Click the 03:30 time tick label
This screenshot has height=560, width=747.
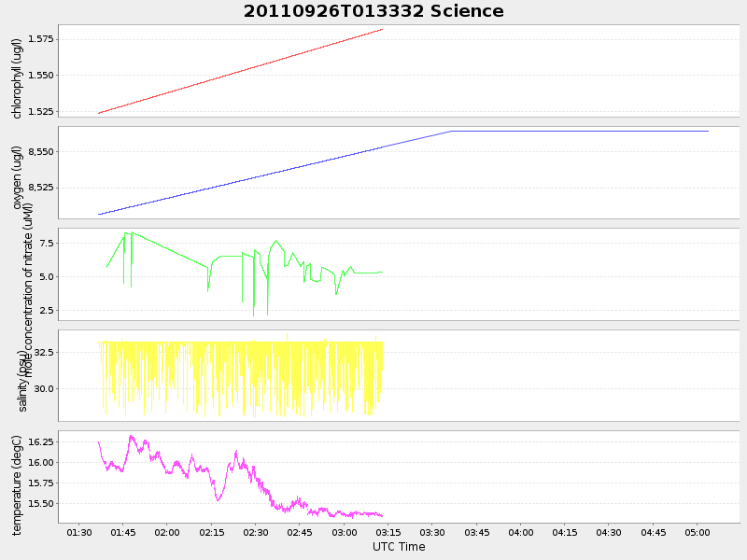[x=432, y=532]
